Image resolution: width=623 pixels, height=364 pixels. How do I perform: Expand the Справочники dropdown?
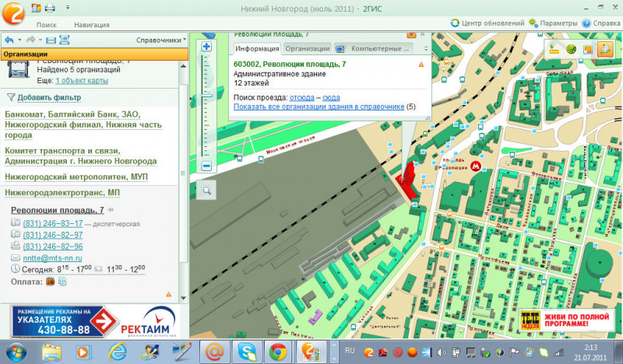(161, 39)
